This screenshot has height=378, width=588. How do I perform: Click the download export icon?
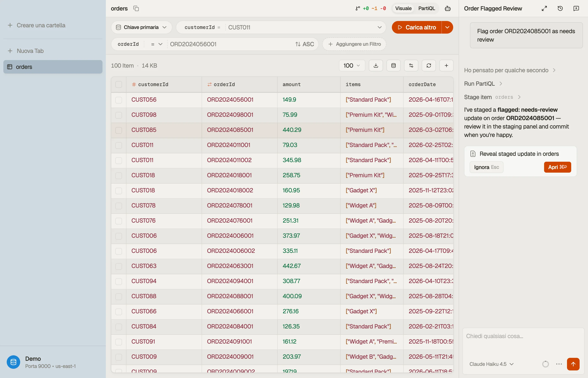[x=376, y=66]
